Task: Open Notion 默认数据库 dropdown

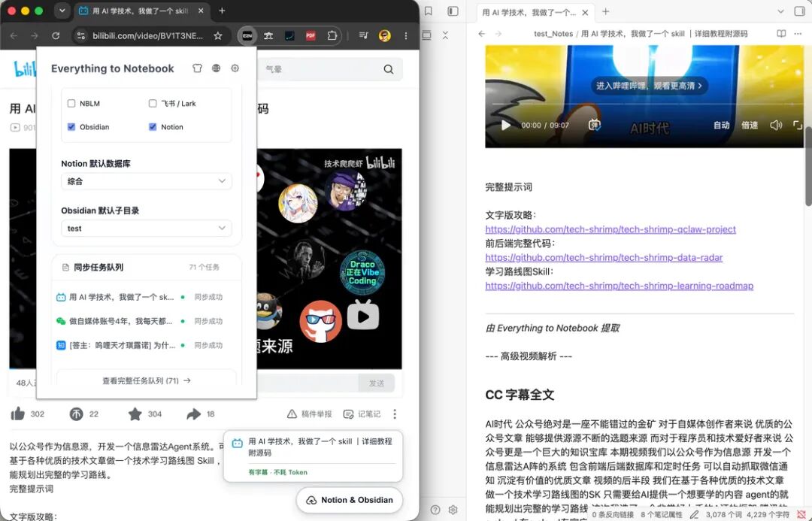Action: (x=147, y=181)
